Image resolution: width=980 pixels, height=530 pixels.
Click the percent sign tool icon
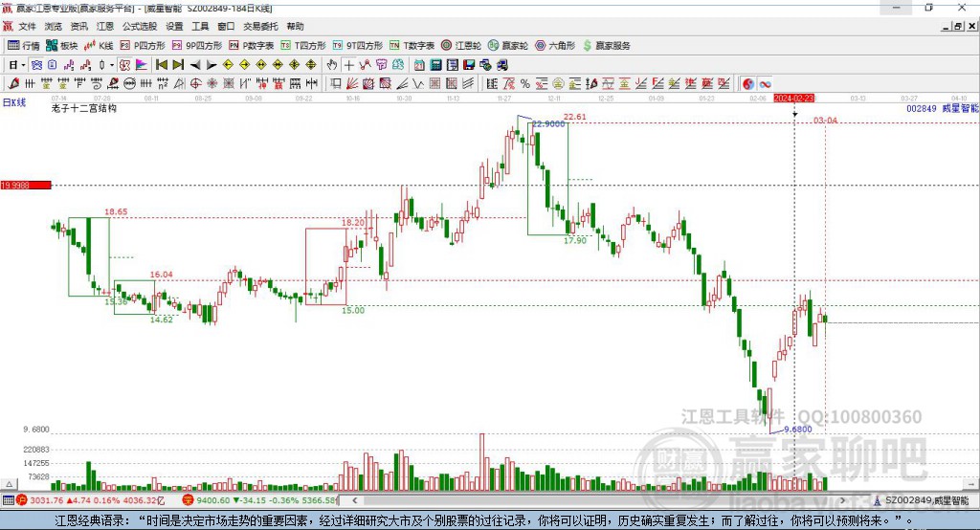(x=525, y=84)
